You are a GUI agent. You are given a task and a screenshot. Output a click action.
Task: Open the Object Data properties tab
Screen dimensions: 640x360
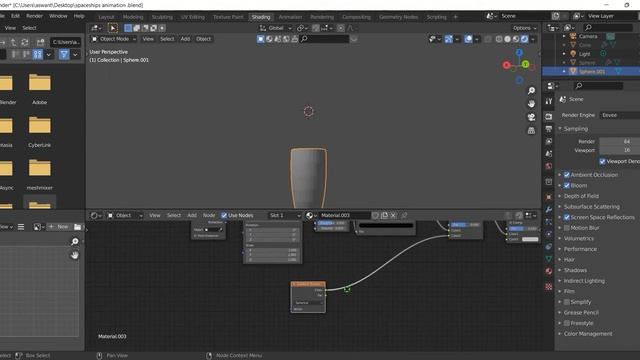coord(549,259)
